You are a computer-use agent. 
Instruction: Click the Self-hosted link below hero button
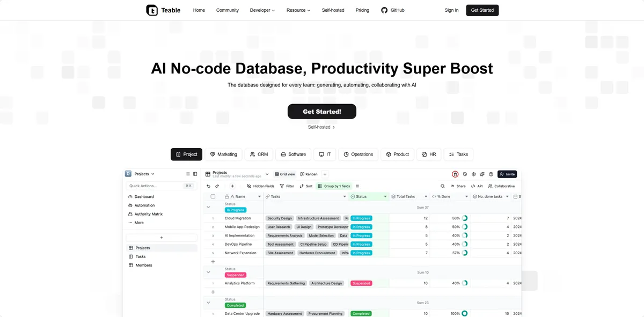pos(321,127)
